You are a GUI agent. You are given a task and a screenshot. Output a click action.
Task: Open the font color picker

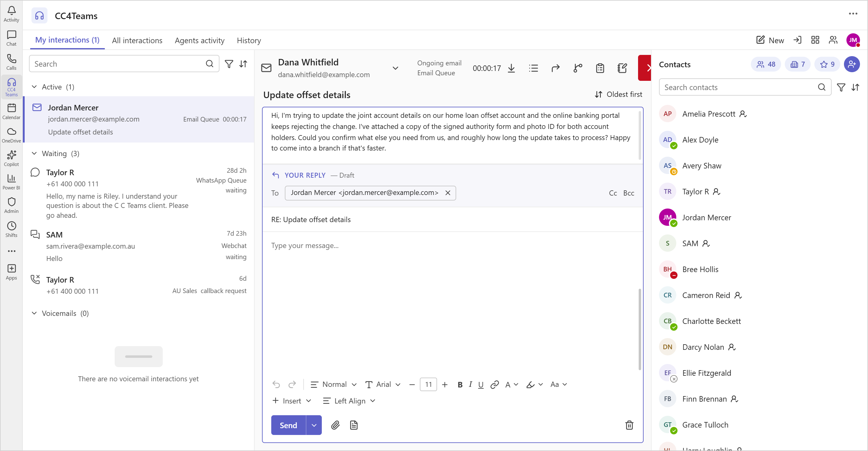[511, 385]
